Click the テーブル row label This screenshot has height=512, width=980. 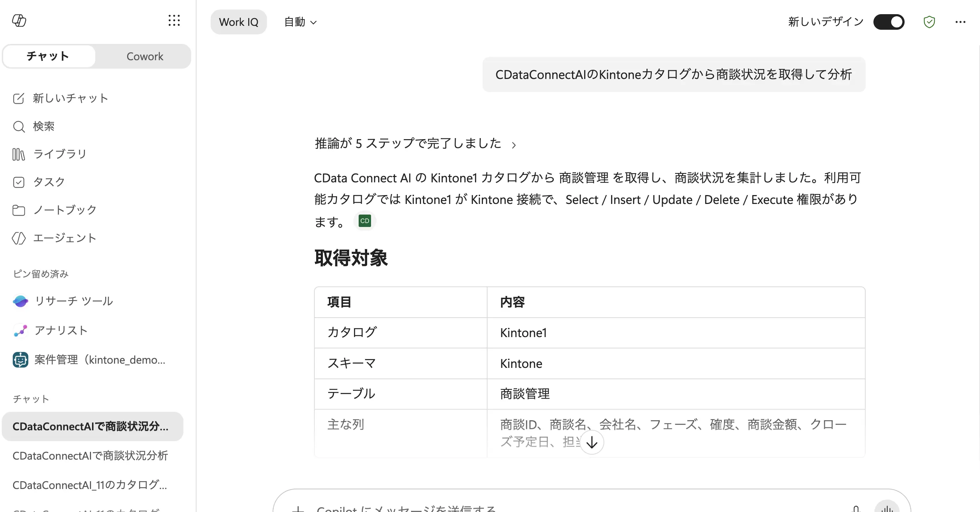pos(351,394)
